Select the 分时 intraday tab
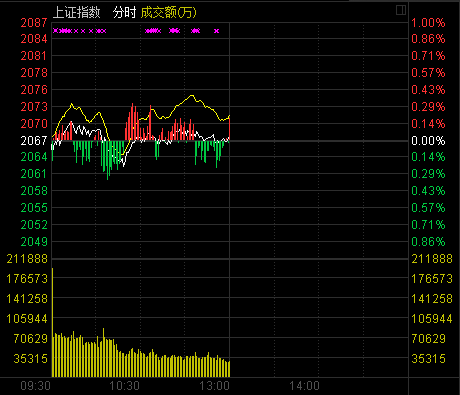 click(x=124, y=13)
